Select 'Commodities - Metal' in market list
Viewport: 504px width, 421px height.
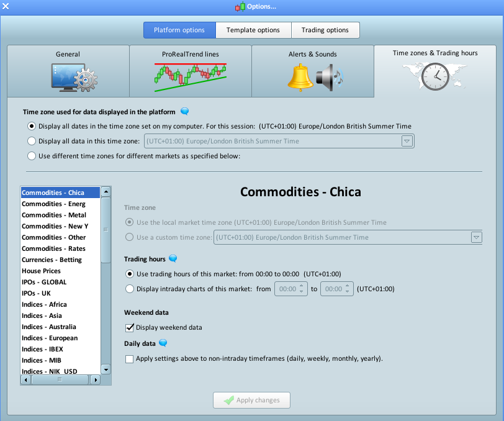pos(60,215)
